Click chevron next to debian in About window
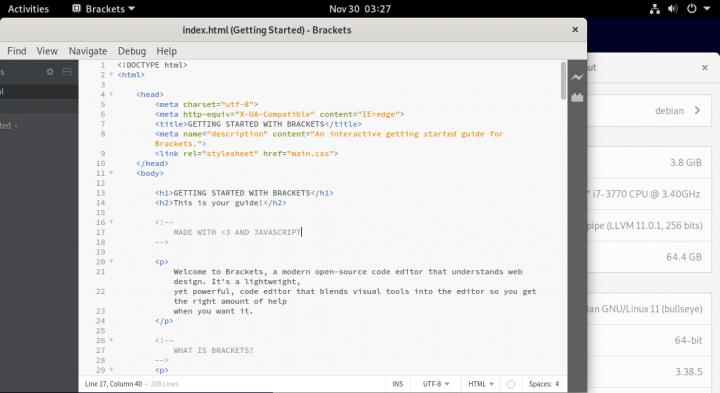 coord(697,111)
